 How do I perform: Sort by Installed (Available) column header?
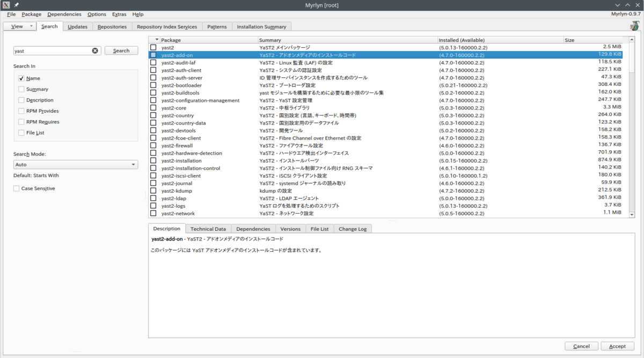500,40
